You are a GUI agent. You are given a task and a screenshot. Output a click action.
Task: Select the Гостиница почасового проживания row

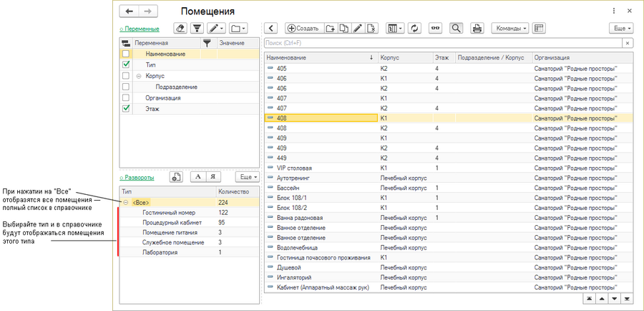tap(449, 257)
